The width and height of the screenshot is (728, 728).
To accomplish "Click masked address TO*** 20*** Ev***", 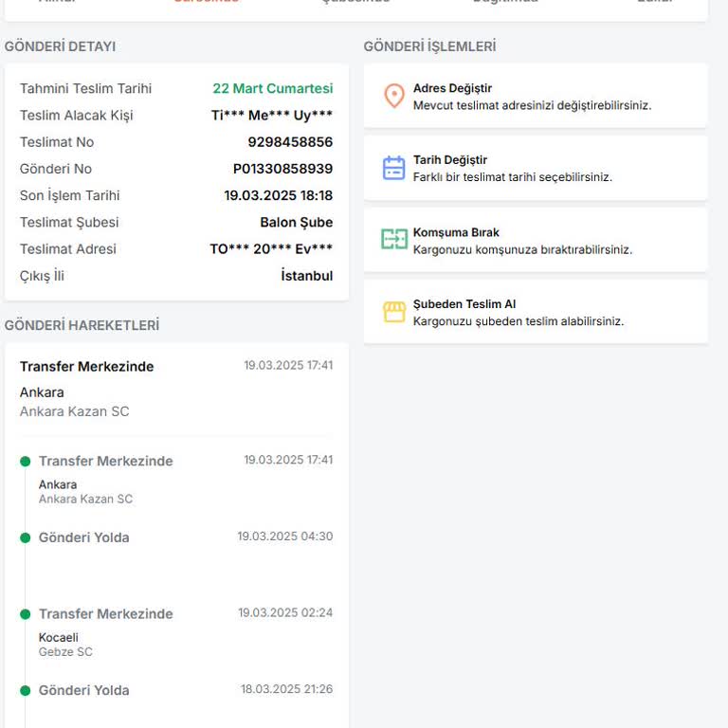I will (x=271, y=249).
